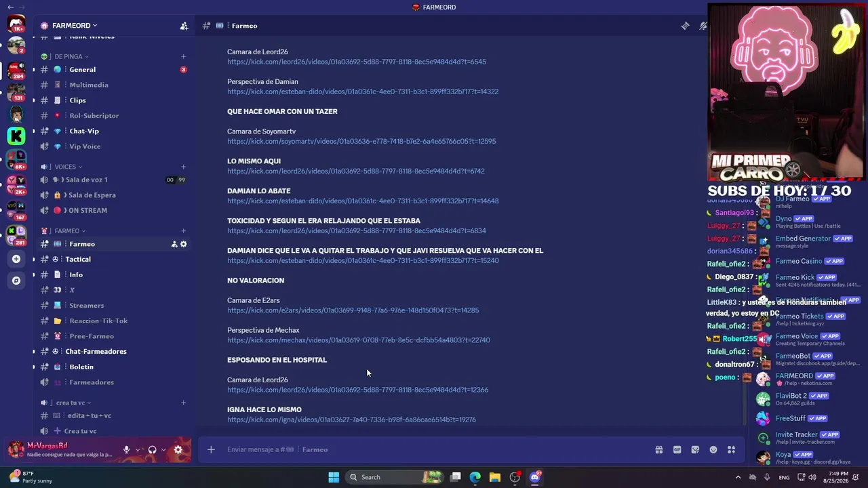Image resolution: width=868 pixels, height=488 pixels.
Task: Click the back navigation arrow
Action: pos(10,7)
